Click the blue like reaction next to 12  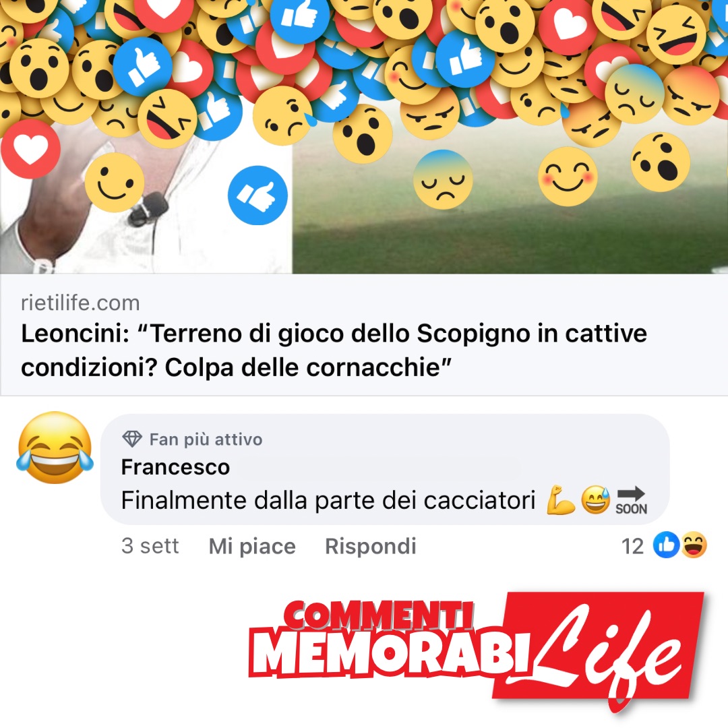666,545
